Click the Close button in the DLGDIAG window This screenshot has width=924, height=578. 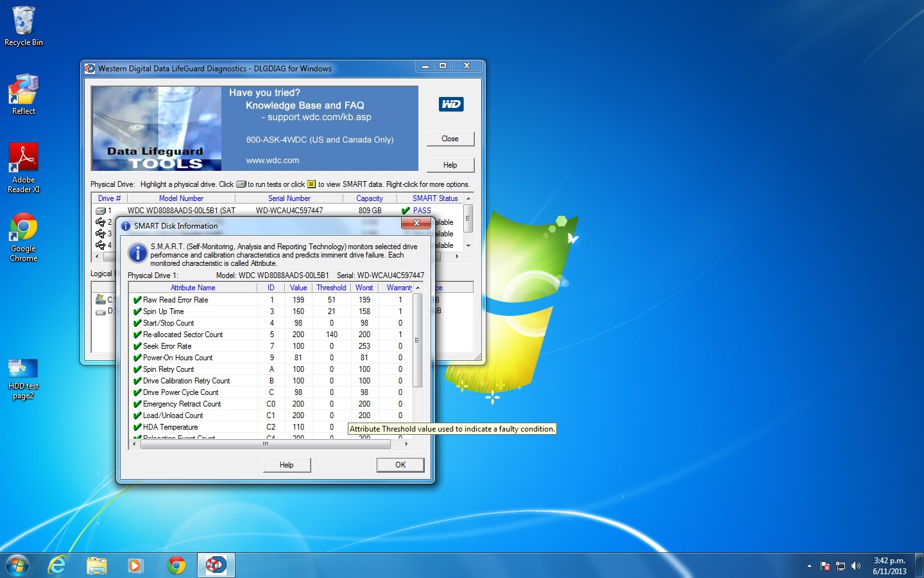pos(450,139)
